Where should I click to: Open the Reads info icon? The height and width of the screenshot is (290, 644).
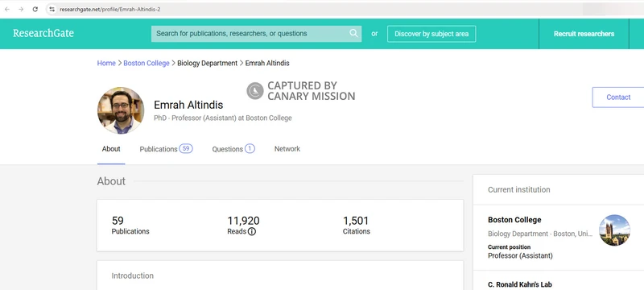click(252, 232)
